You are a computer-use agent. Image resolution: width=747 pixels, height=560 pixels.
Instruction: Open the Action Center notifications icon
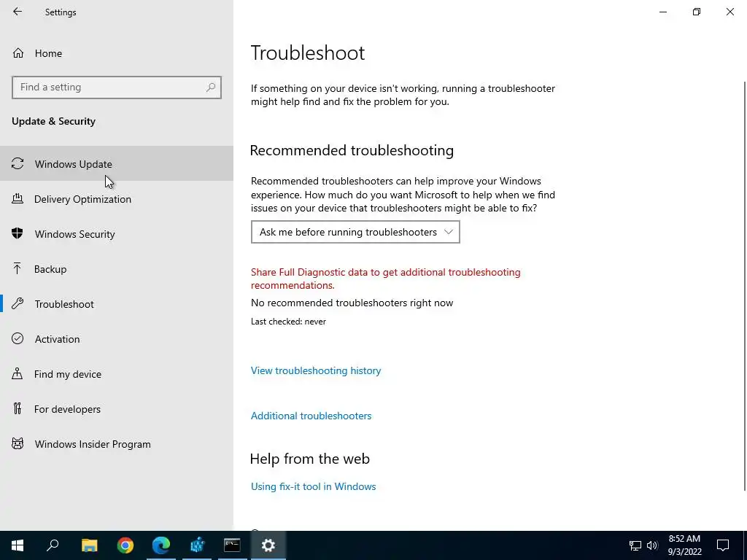tap(723, 545)
